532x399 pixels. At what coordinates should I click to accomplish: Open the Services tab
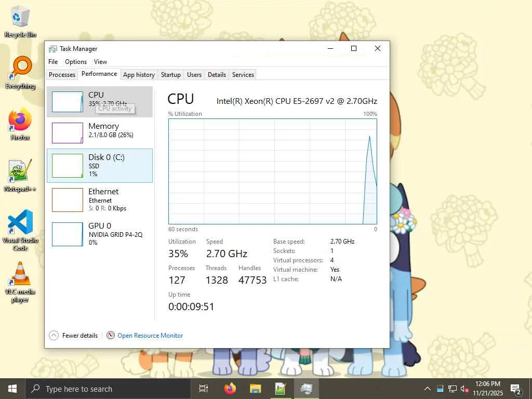tap(243, 75)
